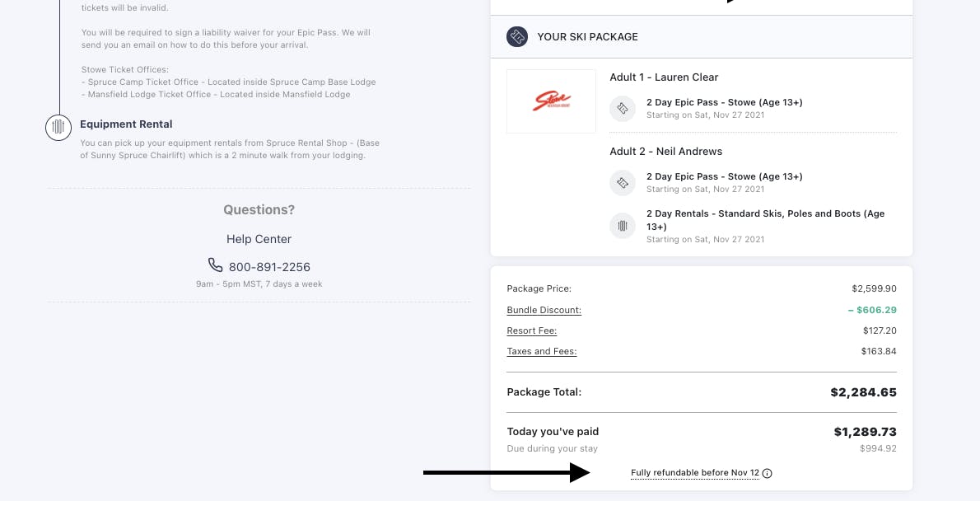
Task: Open the Bundle Discount details link
Action: click(544, 310)
